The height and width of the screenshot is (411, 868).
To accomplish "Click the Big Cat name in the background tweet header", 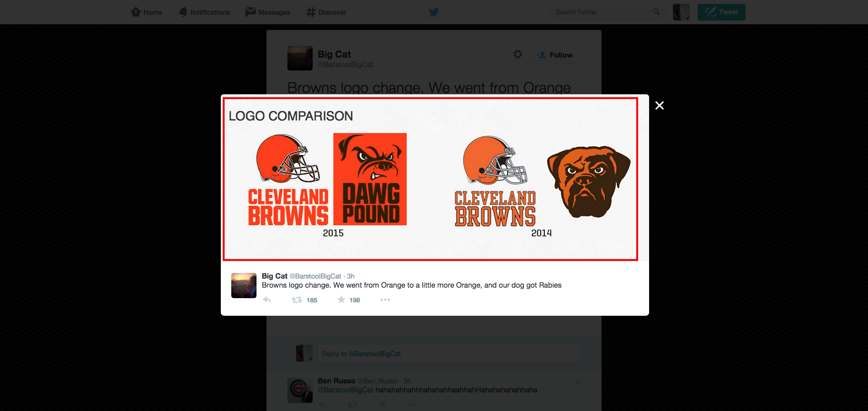I will click(x=334, y=54).
